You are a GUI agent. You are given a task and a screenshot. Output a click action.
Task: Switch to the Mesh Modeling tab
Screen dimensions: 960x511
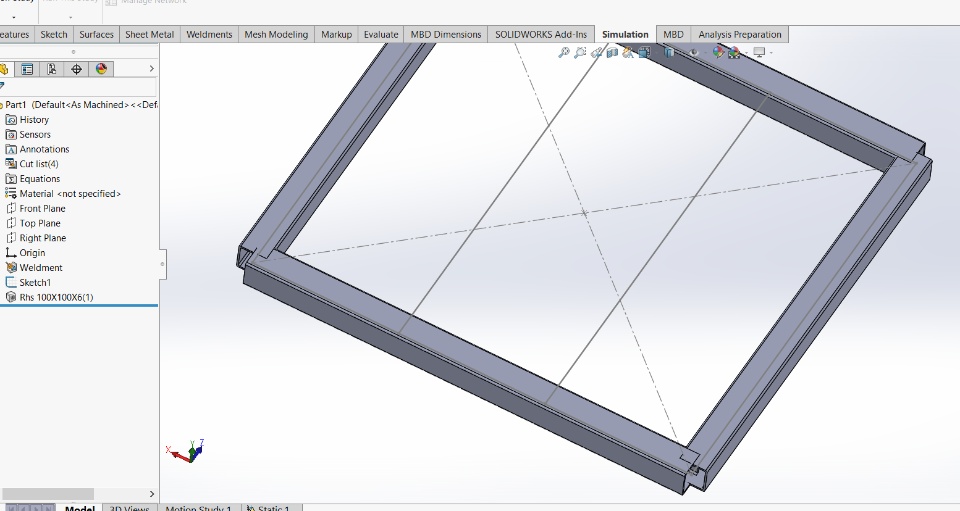coord(276,34)
